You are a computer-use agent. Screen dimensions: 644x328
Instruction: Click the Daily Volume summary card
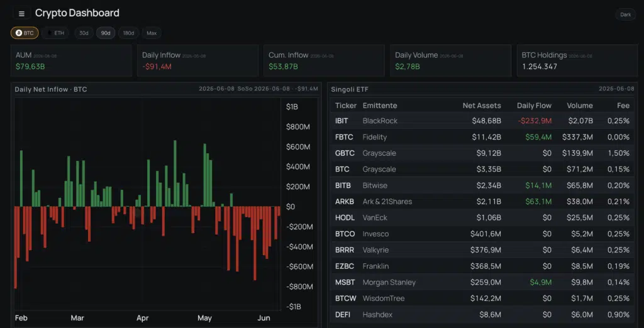450,61
